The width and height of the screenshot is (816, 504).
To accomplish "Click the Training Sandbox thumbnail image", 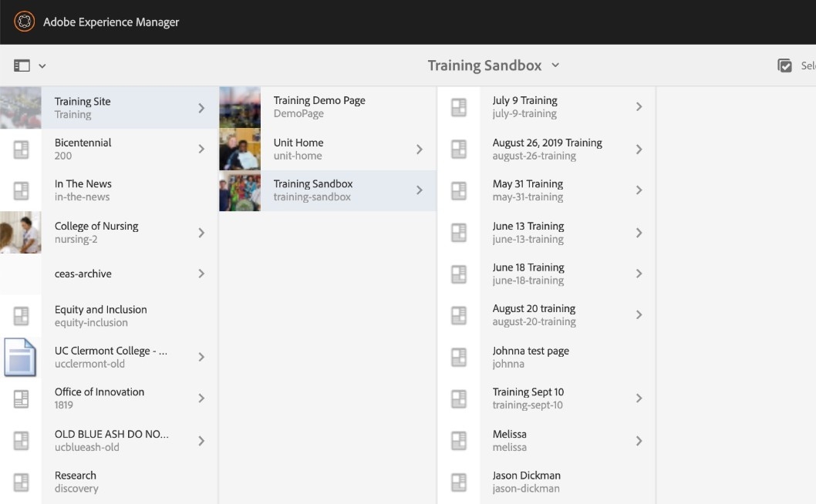I will 240,190.
